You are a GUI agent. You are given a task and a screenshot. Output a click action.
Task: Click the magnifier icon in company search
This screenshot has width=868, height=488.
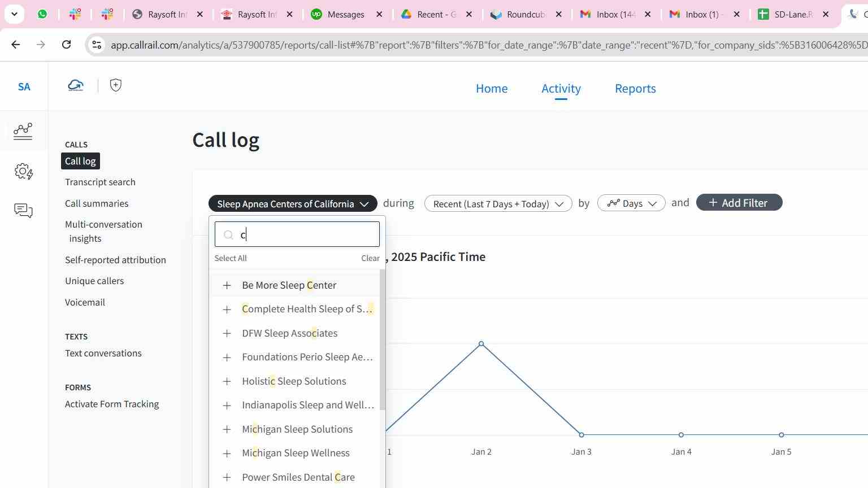point(228,235)
